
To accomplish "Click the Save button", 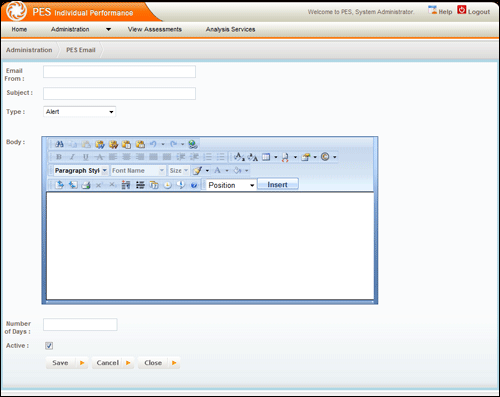I will tap(67, 363).
